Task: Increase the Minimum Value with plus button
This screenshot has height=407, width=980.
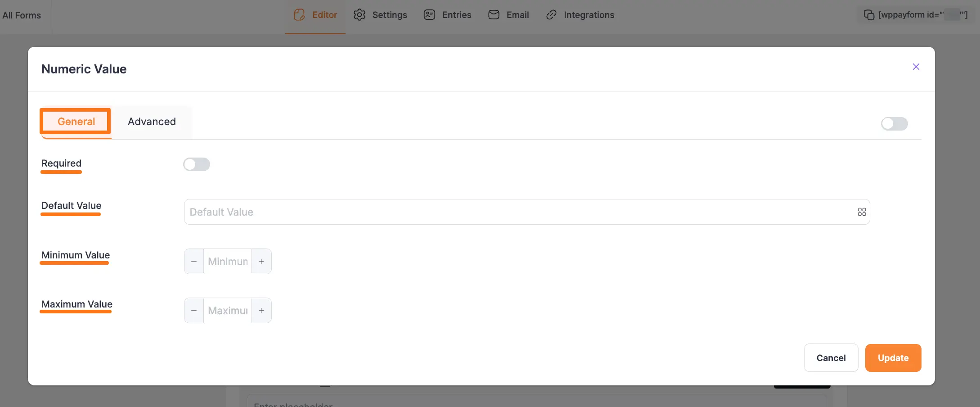Action: tap(261, 262)
